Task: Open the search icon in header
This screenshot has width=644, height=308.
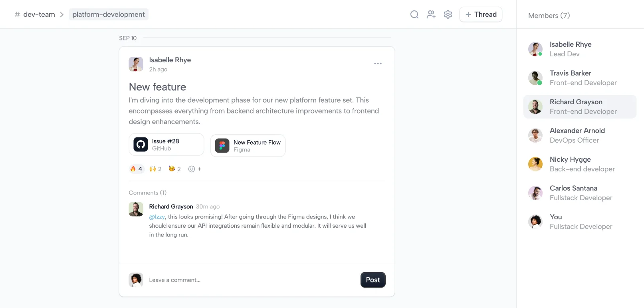Action: coord(414,15)
